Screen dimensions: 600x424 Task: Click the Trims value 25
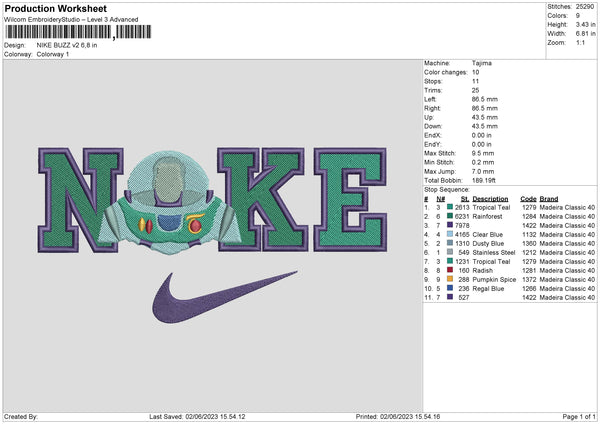click(476, 90)
